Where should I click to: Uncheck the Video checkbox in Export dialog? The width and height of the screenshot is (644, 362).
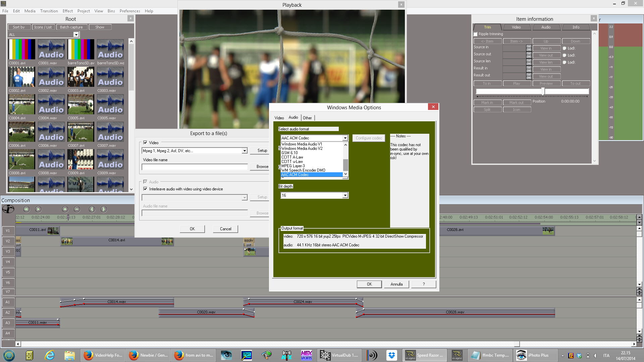[x=145, y=142]
